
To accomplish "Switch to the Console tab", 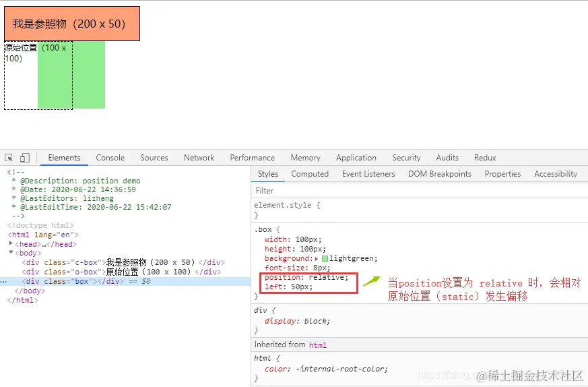I will click(x=110, y=158).
